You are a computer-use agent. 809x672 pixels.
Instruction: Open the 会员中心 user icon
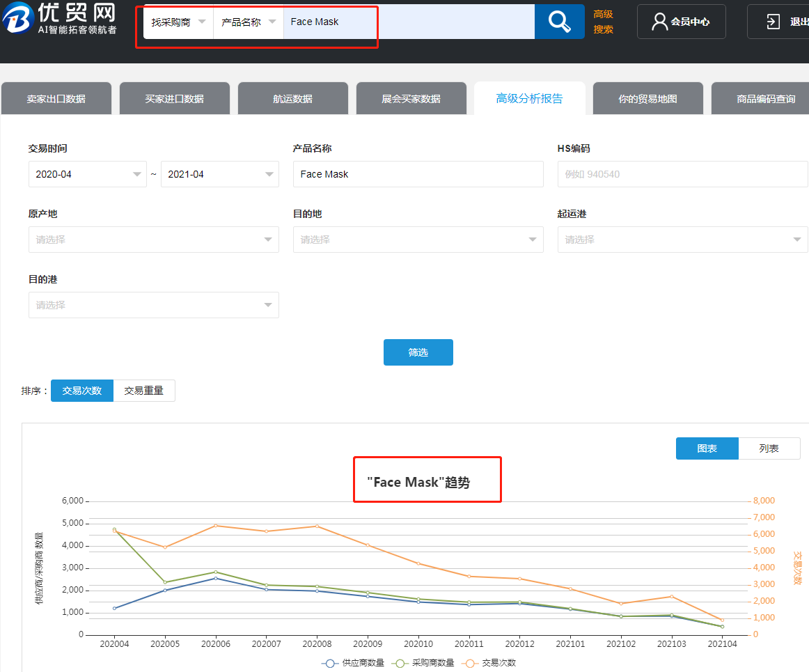click(659, 22)
